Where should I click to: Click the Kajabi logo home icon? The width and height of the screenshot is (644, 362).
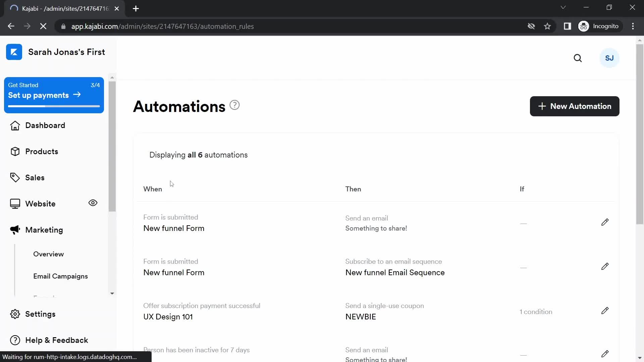click(x=15, y=52)
